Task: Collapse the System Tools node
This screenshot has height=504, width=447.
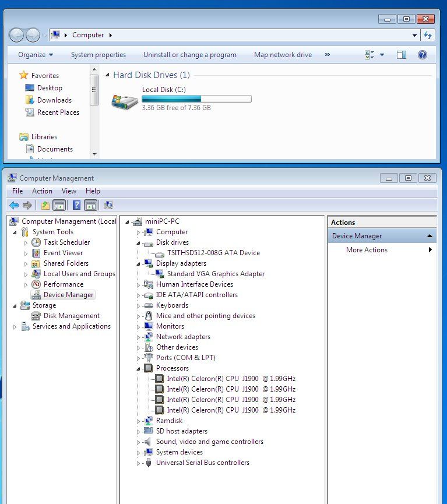Action: click(15, 232)
